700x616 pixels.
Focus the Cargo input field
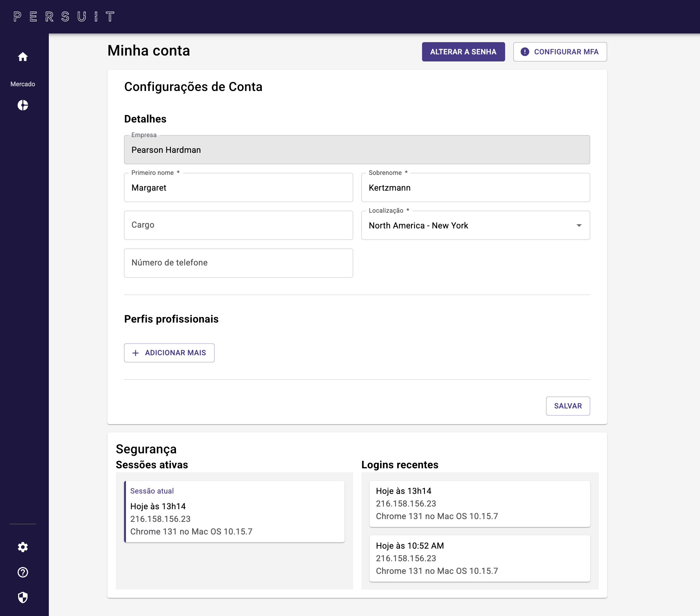pos(238,225)
